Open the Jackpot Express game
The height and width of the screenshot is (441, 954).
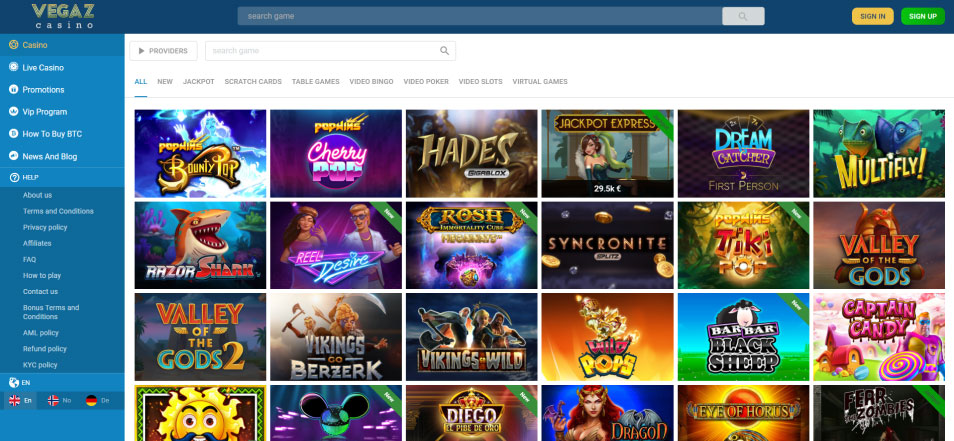coord(607,154)
